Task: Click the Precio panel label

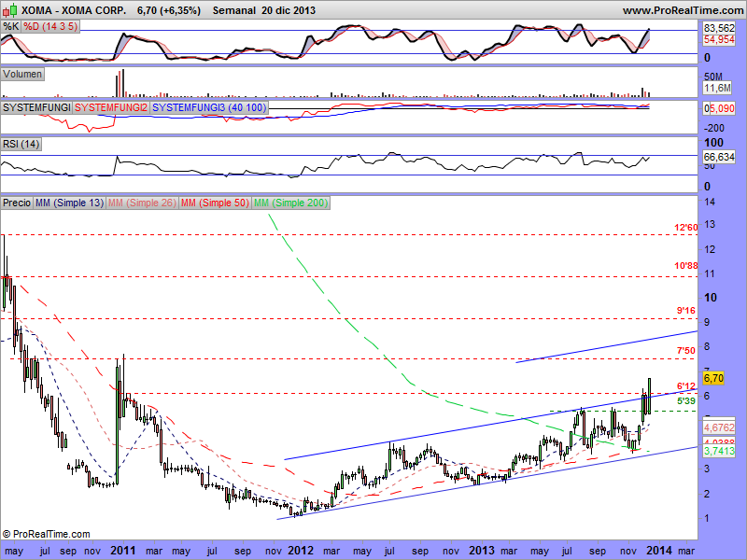Action: pos(17,203)
